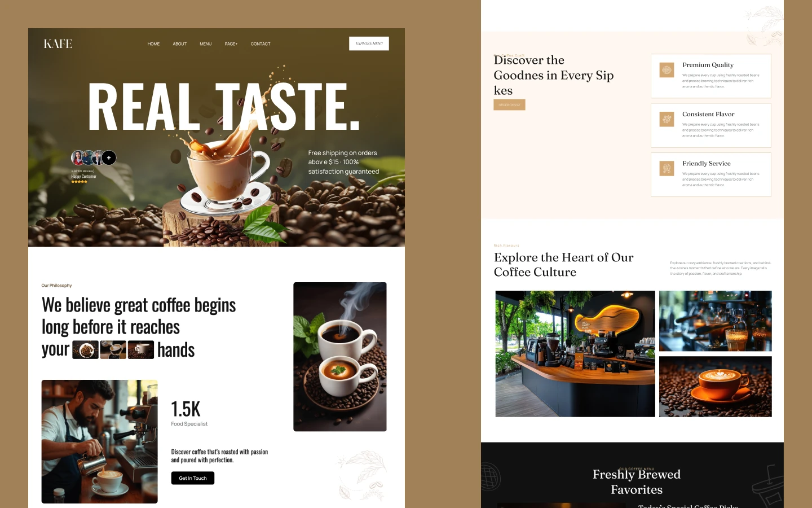Image resolution: width=812 pixels, height=508 pixels.
Task: Expand the PAGE+ dropdown menu
Action: [231, 44]
